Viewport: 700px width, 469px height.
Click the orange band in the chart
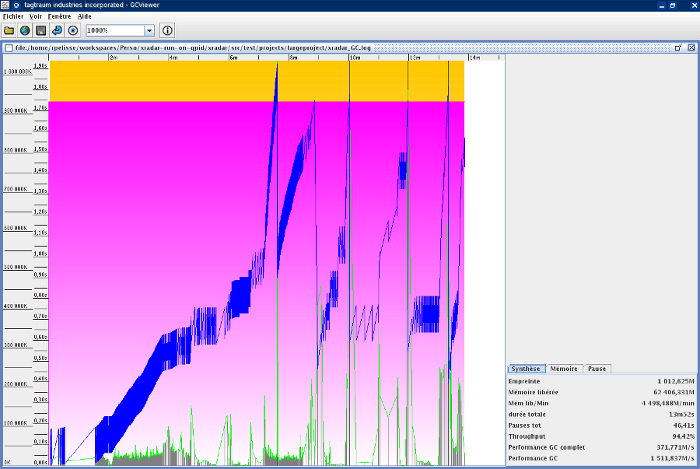(160, 81)
